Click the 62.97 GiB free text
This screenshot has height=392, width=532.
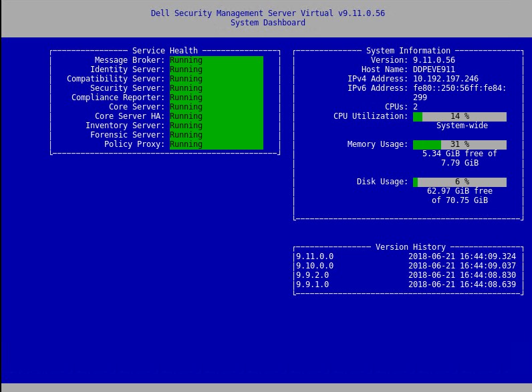click(x=460, y=191)
